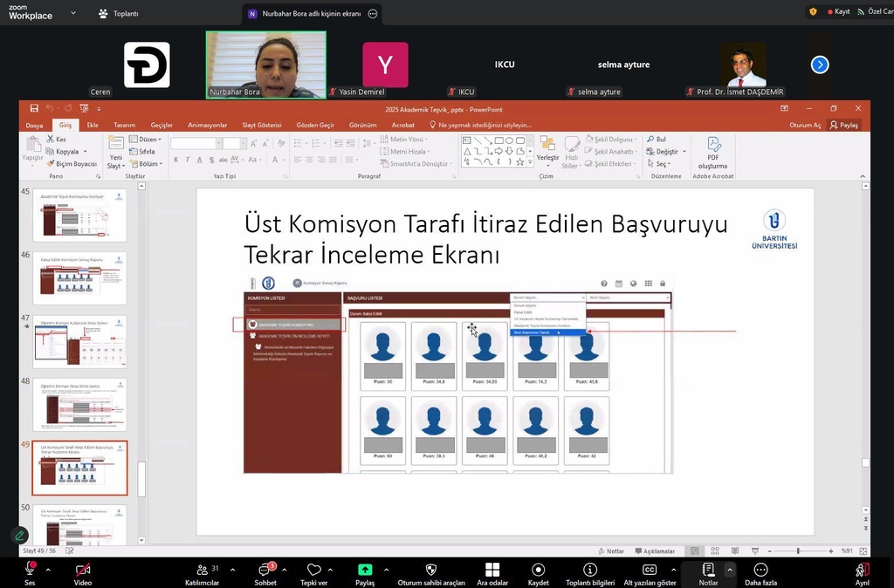This screenshot has width=894, height=588.
Task: Click the Oturum Aç sign-in link
Action: coord(805,125)
